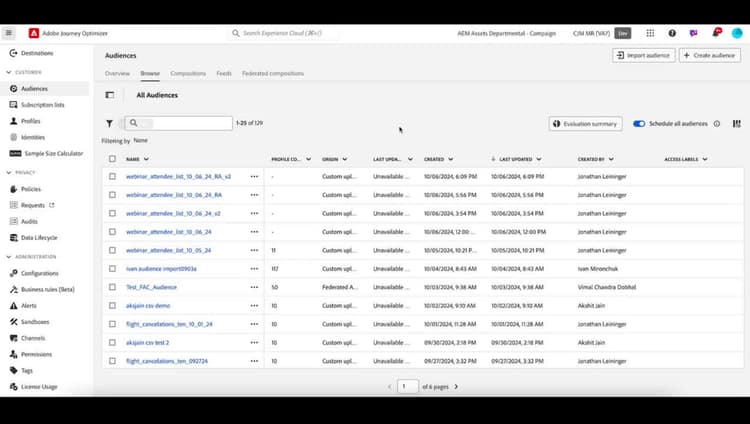The width and height of the screenshot is (750, 424).
Task: Check the akjain csv test 2 row checkbox
Action: [112, 343]
